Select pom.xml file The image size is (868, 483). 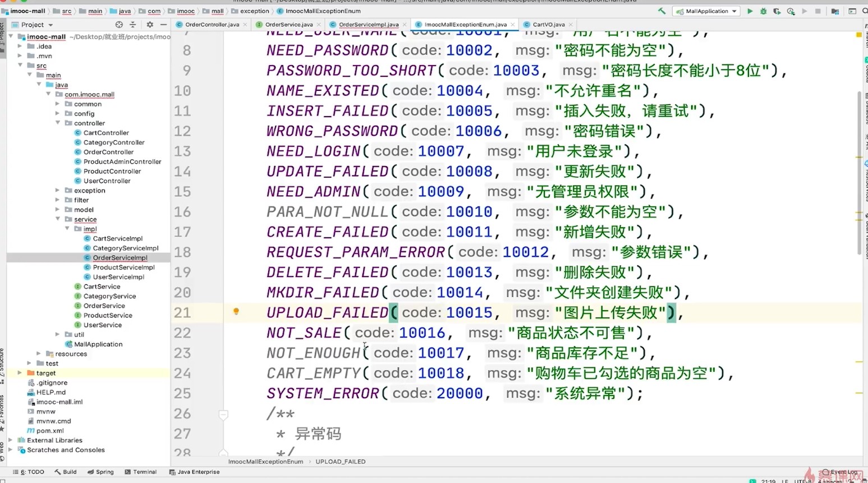coord(50,430)
